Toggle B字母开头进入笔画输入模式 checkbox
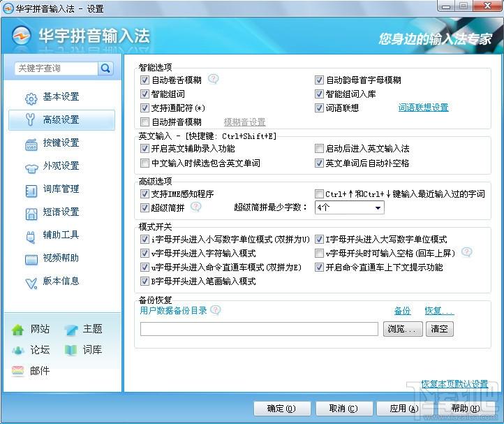Image resolution: width=504 pixels, height=424 pixels. (x=144, y=282)
